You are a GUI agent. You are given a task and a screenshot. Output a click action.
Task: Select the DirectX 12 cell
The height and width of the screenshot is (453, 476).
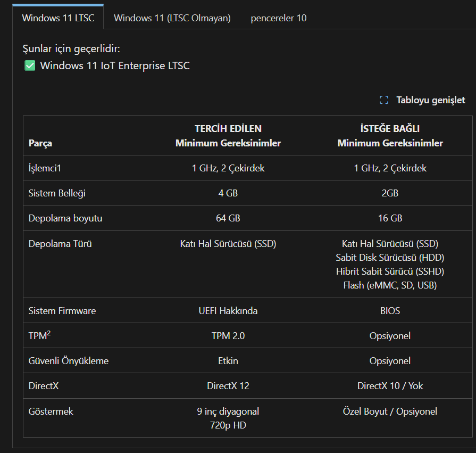(x=228, y=386)
